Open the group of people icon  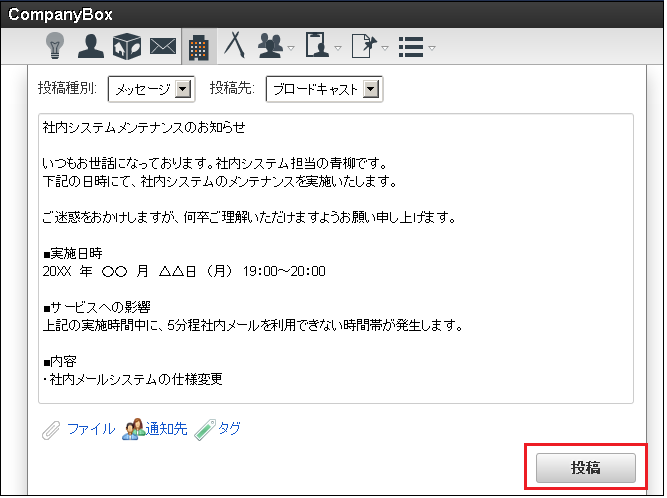[270, 46]
